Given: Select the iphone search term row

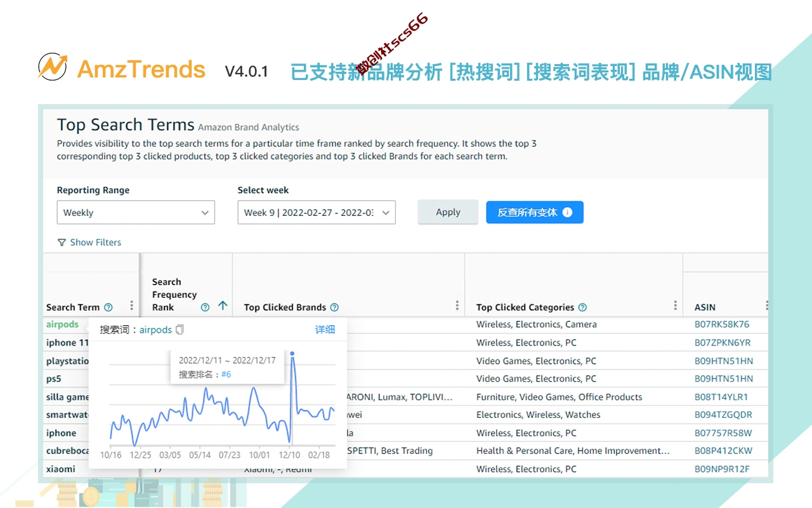Looking at the screenshot, I should (x=61, y=433).
